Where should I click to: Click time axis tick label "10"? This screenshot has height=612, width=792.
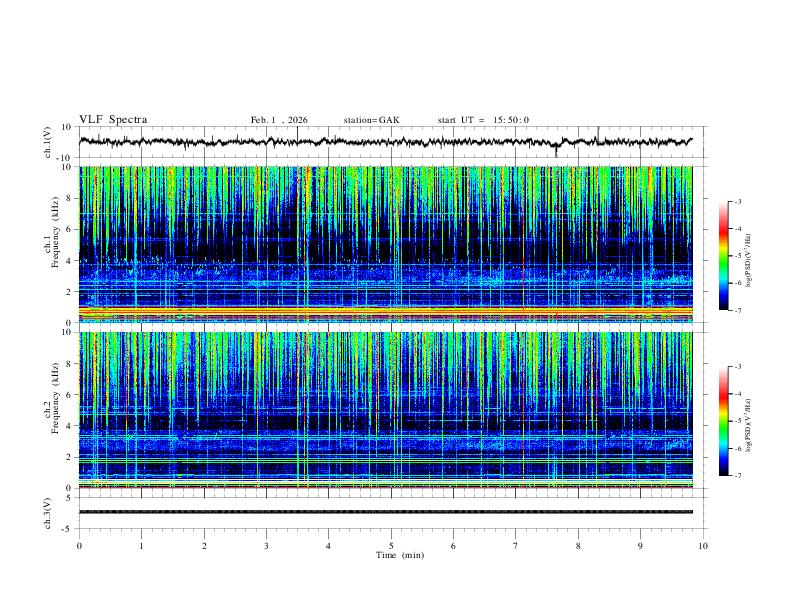[703, 546]
